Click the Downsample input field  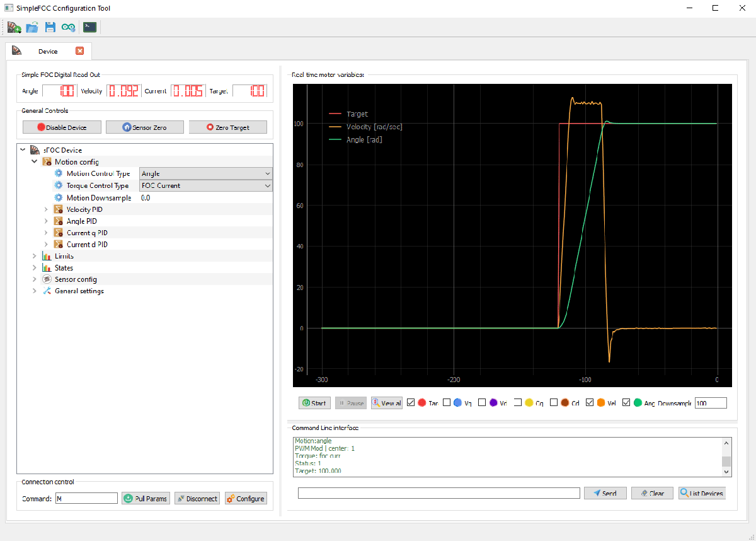710,402
